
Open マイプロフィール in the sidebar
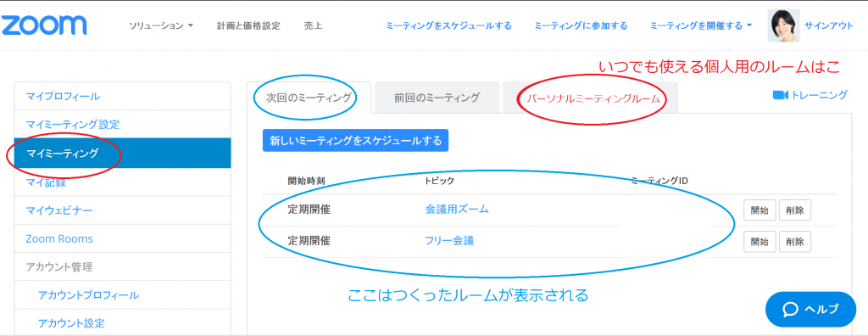122,96
